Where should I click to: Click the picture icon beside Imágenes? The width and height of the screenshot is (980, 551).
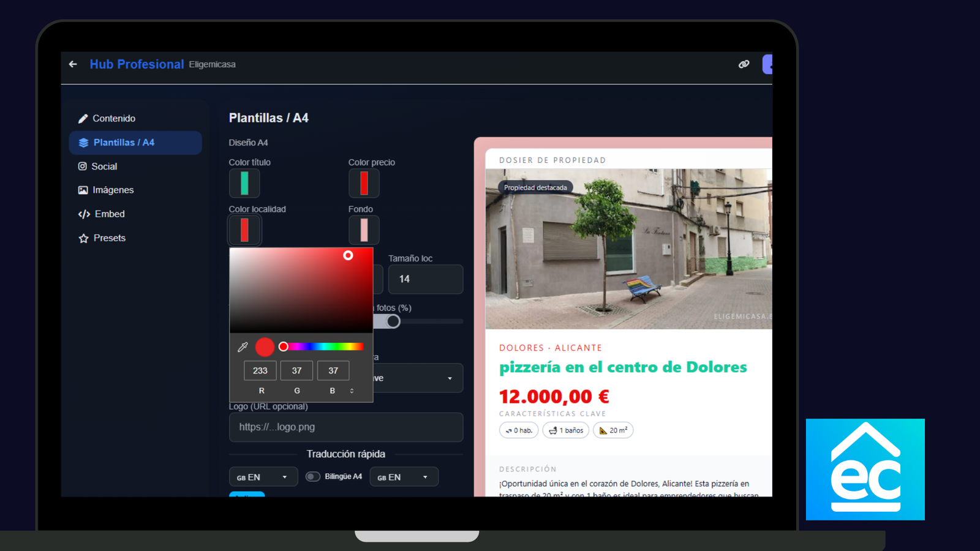coord(83,190)
